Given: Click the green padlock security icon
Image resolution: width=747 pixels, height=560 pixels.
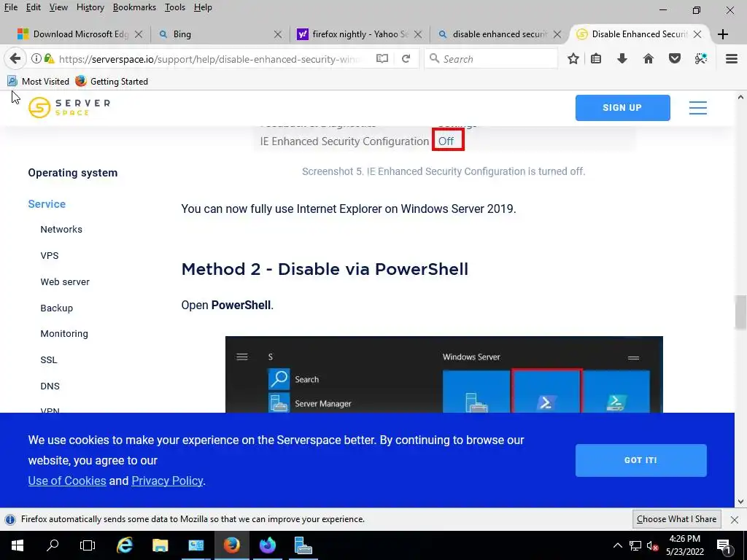Looking at the screenshot, I should coord(49,58).
